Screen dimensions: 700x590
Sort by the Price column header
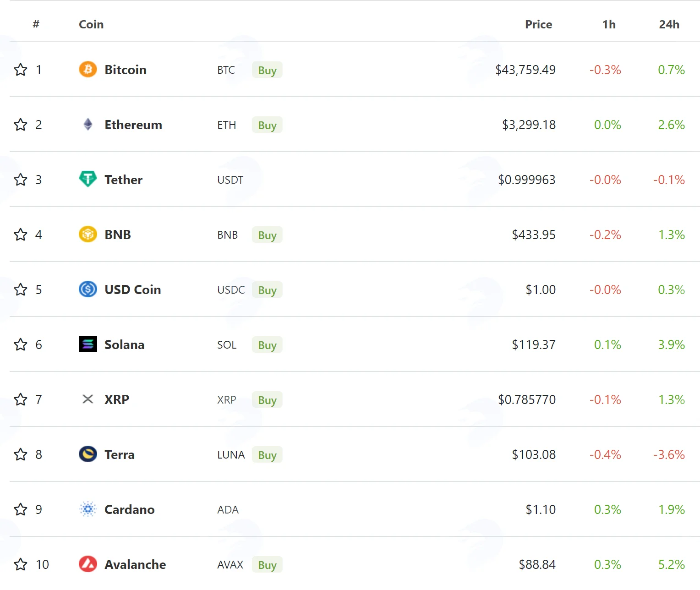(538, 24)
